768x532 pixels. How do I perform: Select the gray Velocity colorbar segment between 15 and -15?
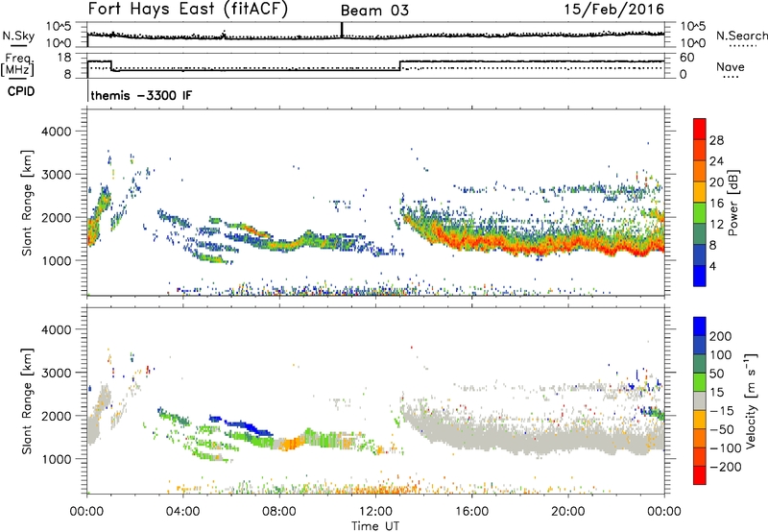(700, 400)
